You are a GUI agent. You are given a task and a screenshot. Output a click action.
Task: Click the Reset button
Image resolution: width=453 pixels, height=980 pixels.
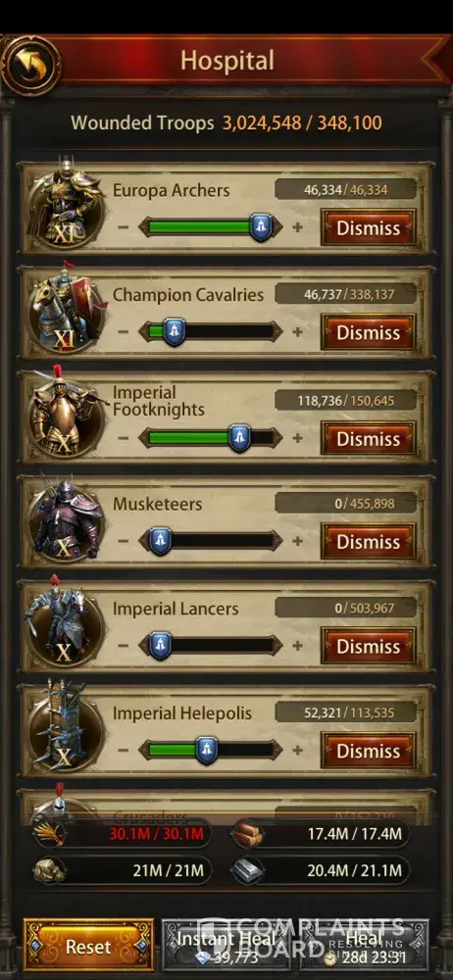[x=89, y=947]
